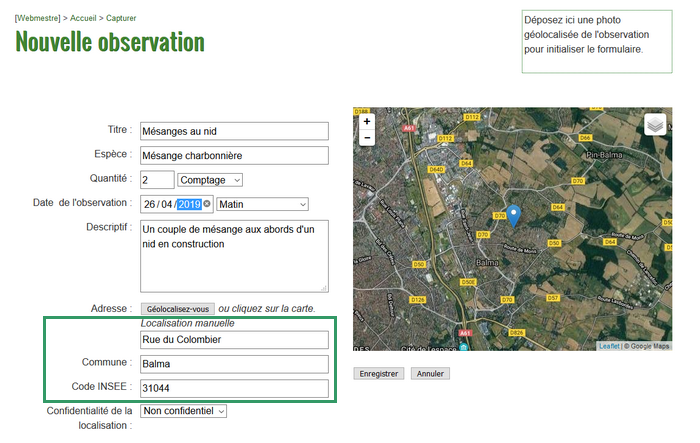Select the Quantité number field
The width and height of the screenshot is (700, 443).
157,180
